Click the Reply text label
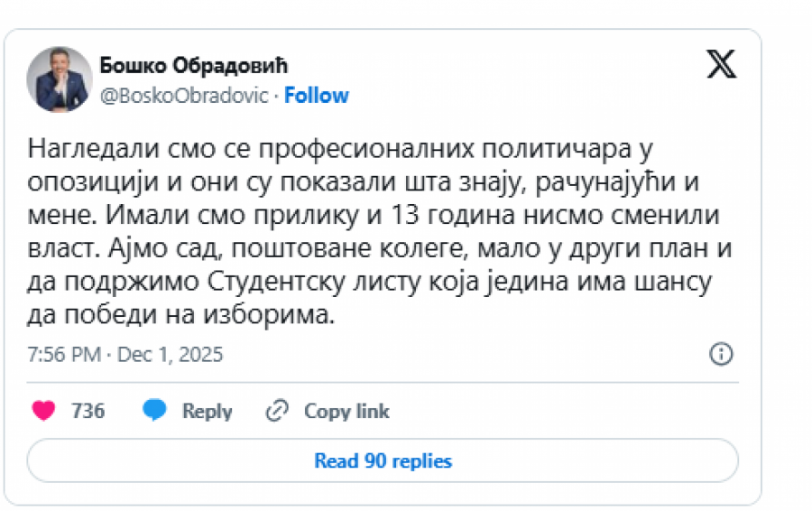The image size is (812, 511). tap(207, 411)
